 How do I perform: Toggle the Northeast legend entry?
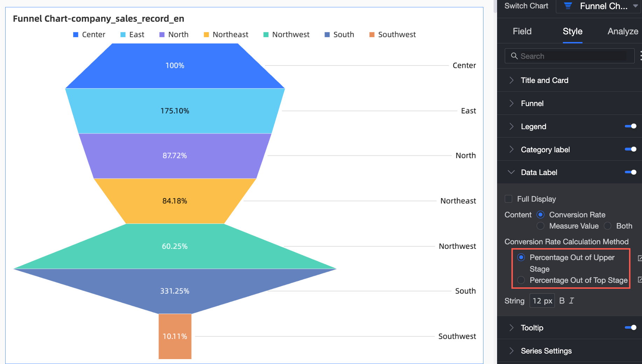226,35
